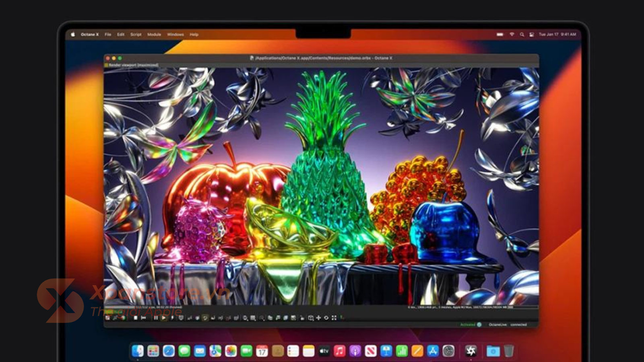Click the play render button in toolbar

tap(164, 318)
